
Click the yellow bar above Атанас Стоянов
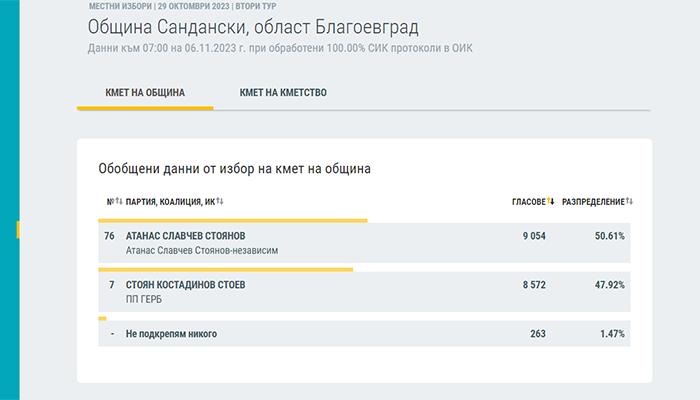(x=233, y=221)
